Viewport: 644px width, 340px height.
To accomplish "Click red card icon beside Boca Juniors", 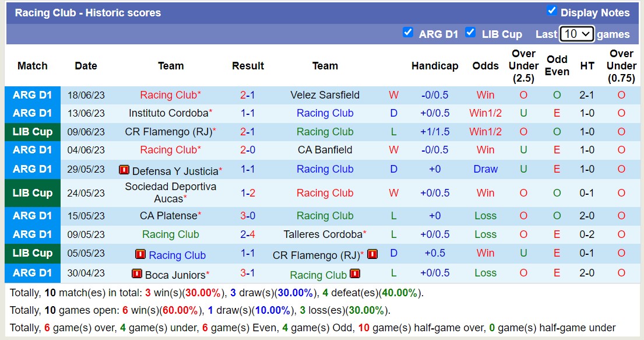I will (x=136, y=274).
